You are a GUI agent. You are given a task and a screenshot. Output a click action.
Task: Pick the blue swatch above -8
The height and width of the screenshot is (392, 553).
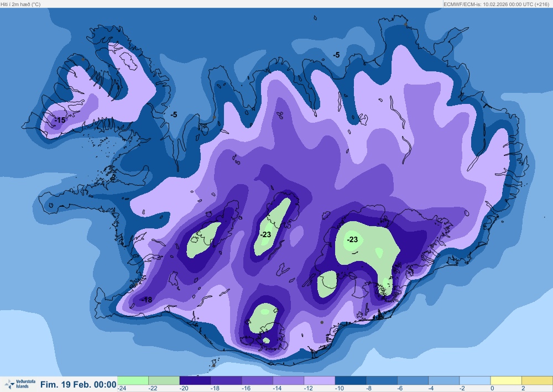pos(382,380)
